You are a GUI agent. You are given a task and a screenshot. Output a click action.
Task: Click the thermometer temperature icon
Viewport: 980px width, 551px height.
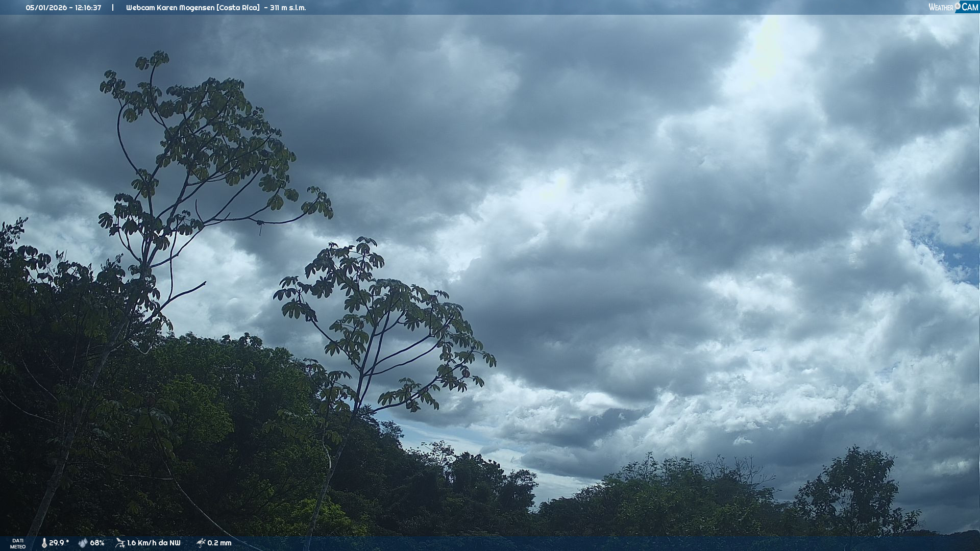point(44,543)
